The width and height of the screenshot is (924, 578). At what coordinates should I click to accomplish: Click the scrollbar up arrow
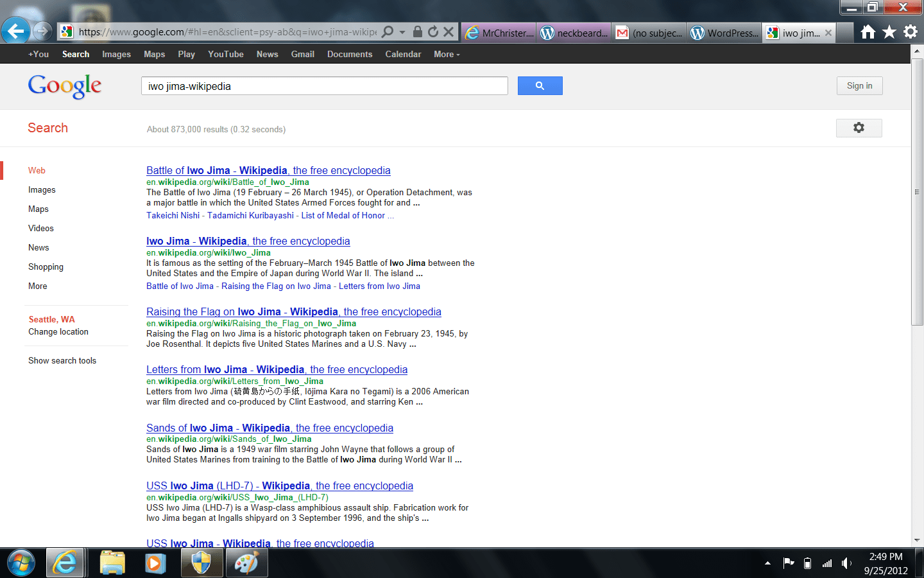point(917,50)
